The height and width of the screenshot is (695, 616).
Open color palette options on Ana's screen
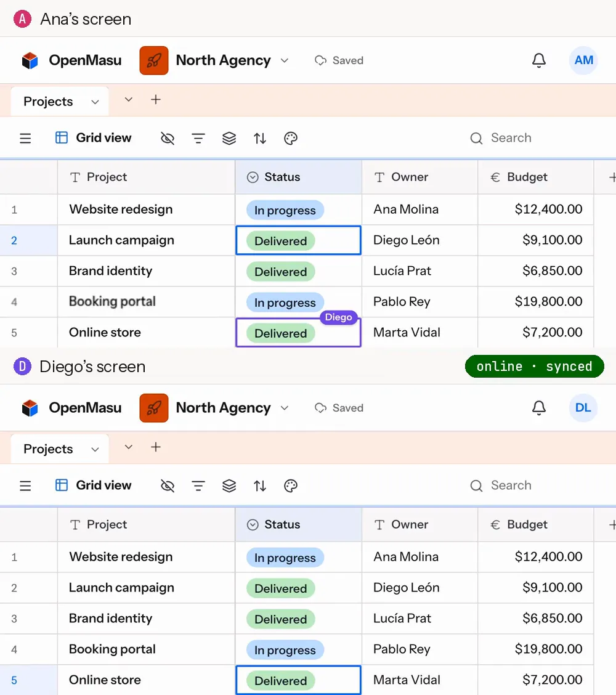(291, 138)
